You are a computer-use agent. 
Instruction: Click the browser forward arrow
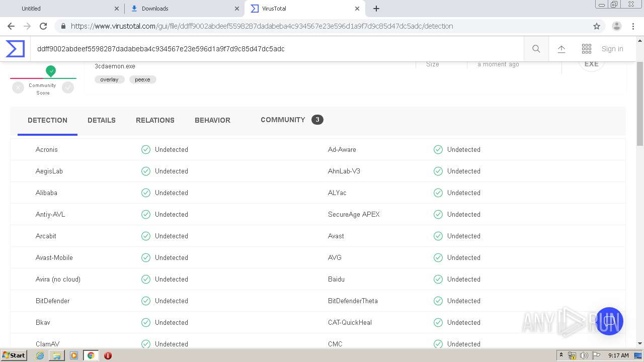click(27, 26)
